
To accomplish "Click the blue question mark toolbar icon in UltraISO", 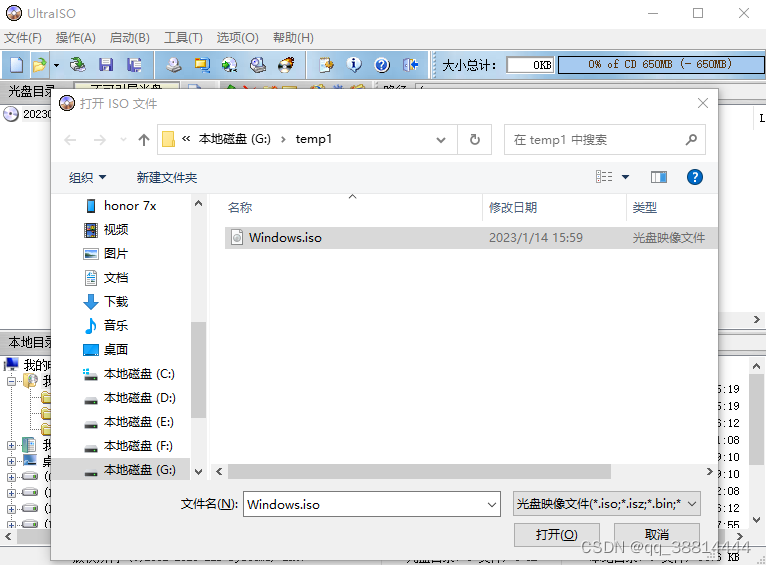I will point(382,65).
